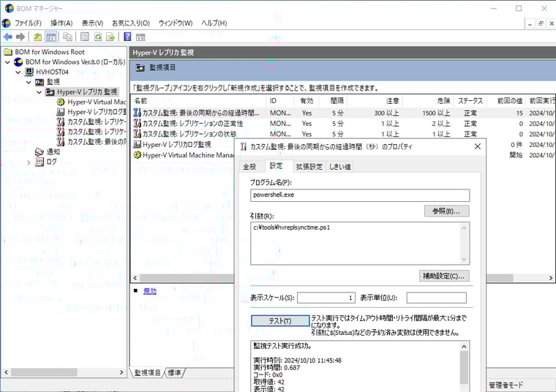The width and height of the screenshot is (556, 392).
Task: Sort by the 名前 column header
Action: [199, 101]
